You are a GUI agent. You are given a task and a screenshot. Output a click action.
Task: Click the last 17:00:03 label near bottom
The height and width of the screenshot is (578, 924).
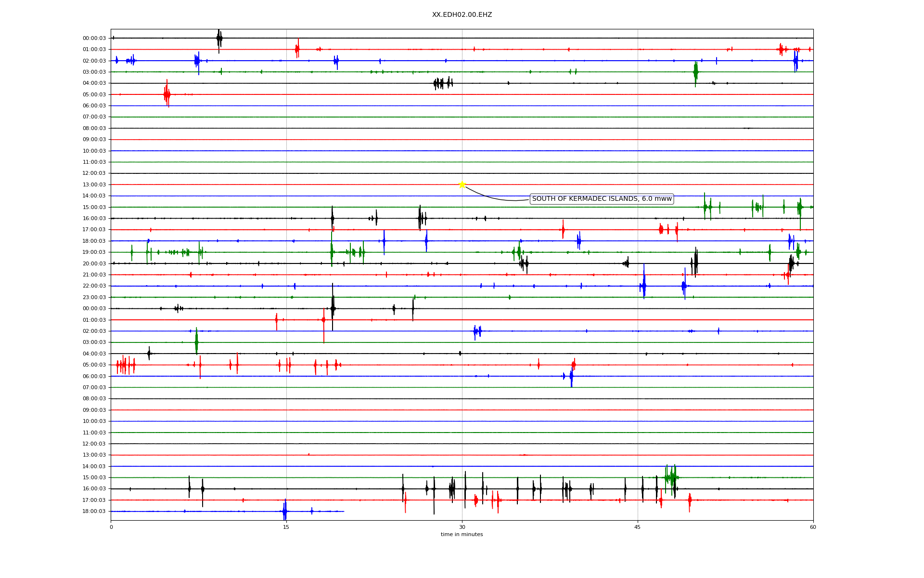tap(94, 500)
